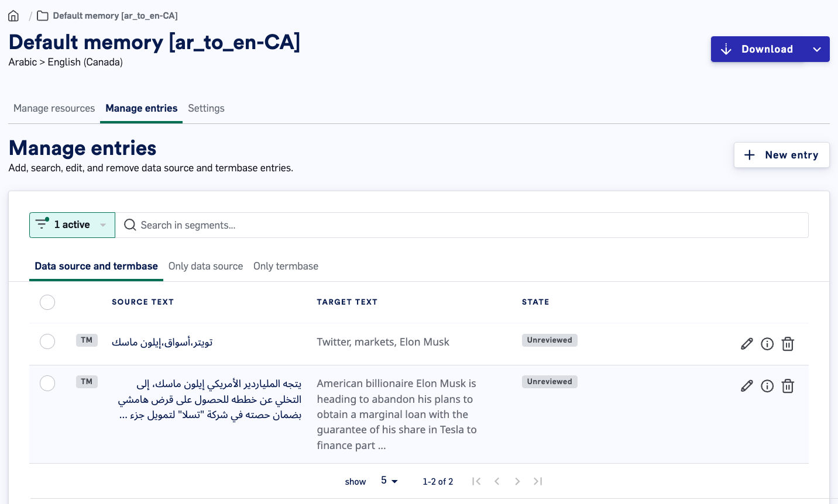This screenshot has height=504, width=838.
Task: Click the New entry button
Action: click(x=781, y=155)
